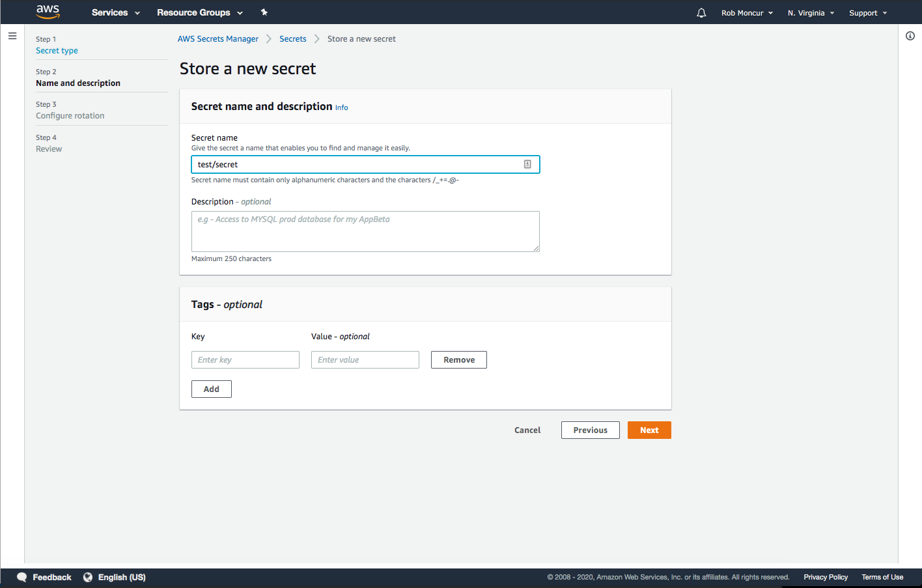Click the autofill icon in Secret name field

[x=527, y=165]
